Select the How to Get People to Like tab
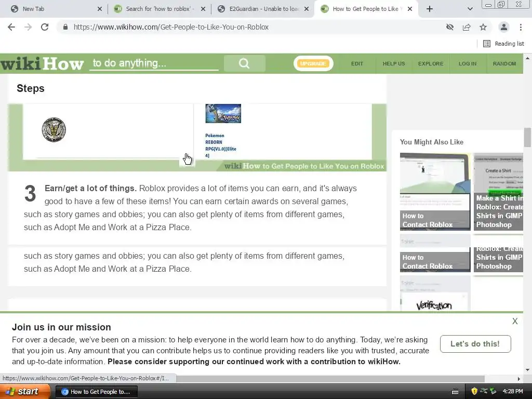Screen dimensions: 532x399 coord(366,9)
